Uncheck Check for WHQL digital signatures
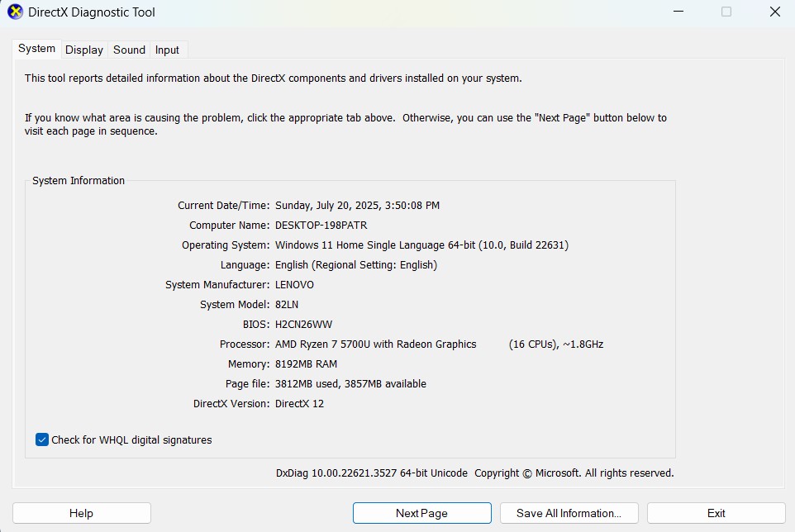Viewport: 795px width, 532px height. point(41,439)
